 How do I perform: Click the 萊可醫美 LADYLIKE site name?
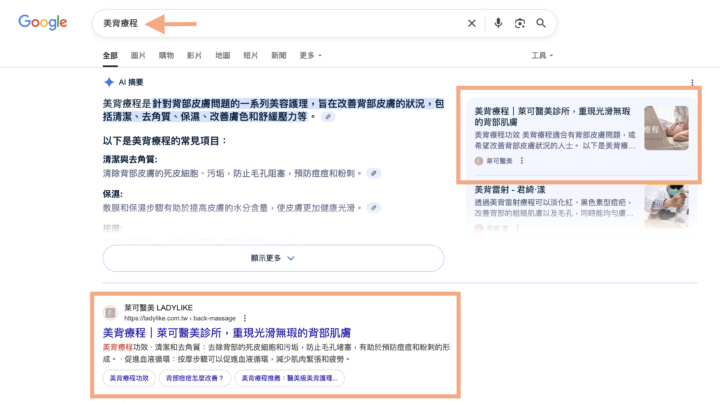(158, 308)
